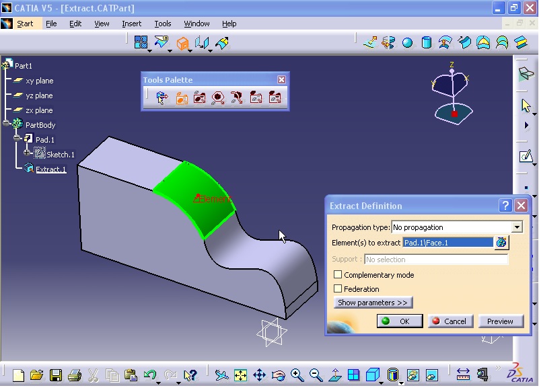Click the Isometric View cube icon
The image size is (539, 392).
(372, 375)
